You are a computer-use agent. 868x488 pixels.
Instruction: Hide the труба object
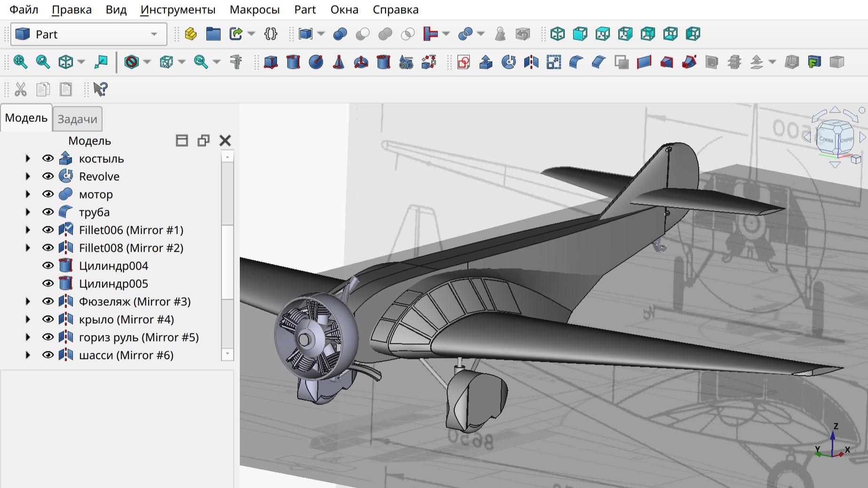coord(48,212)
